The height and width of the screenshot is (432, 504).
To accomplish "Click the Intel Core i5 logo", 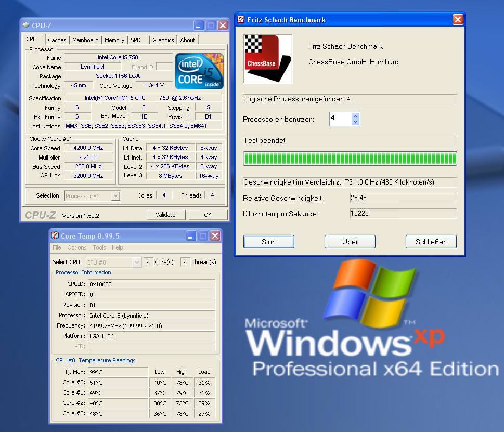I will [199, 71].
